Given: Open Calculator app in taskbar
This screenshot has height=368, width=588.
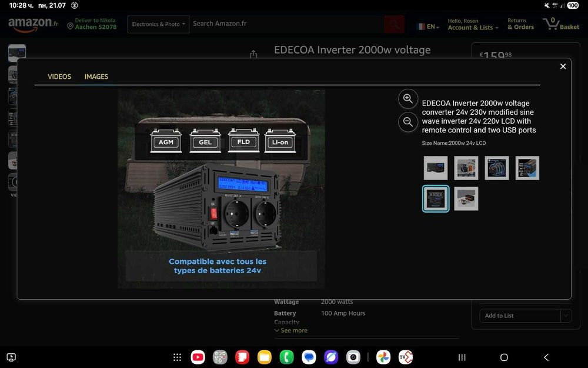Looking at the screenshot, I should (x=220, y=357).
